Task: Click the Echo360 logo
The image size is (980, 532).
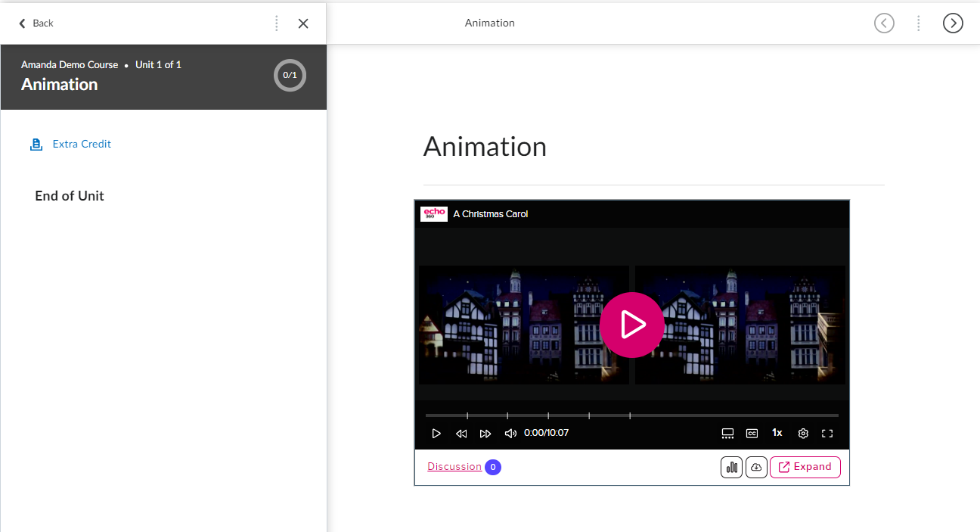Action: (434, 214)
